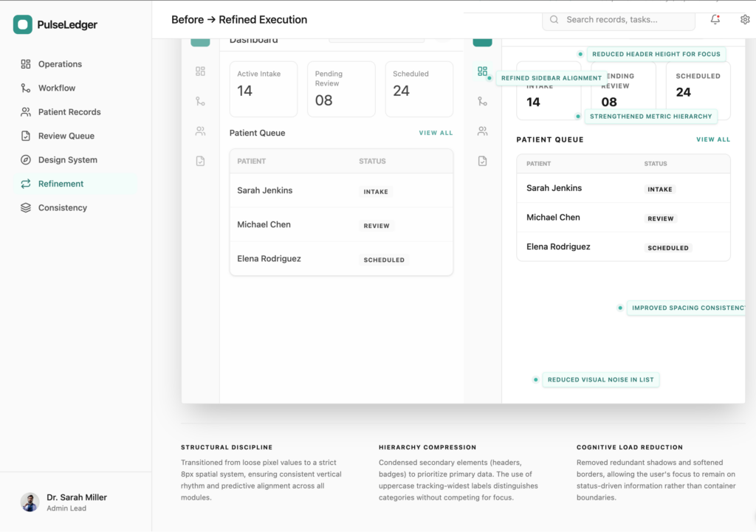Click branch icon in Refined mockup sidebar
The image size is (756, 532).
pyautogui.click(x=483, y=101)
